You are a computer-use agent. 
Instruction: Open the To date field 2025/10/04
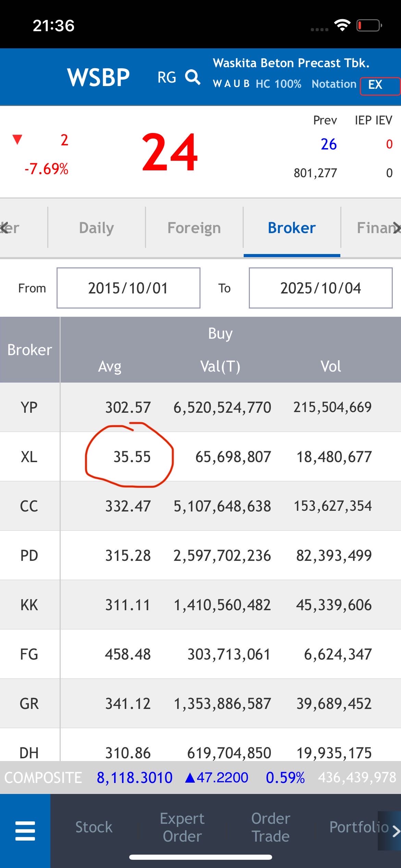tap(320, 288)
